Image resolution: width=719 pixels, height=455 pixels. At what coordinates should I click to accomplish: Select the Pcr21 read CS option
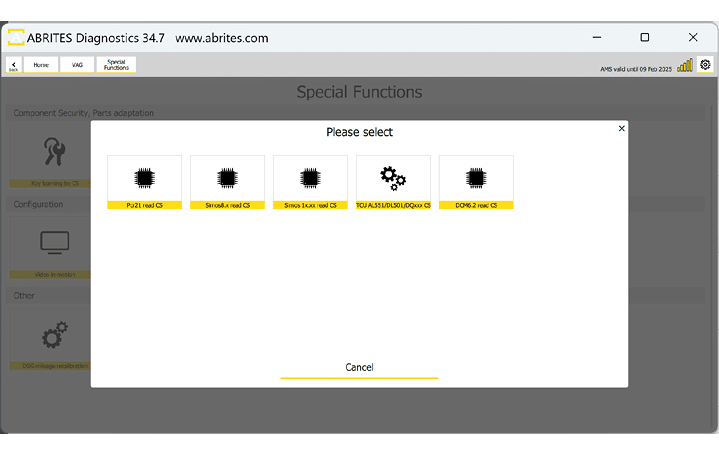[144, 181]
